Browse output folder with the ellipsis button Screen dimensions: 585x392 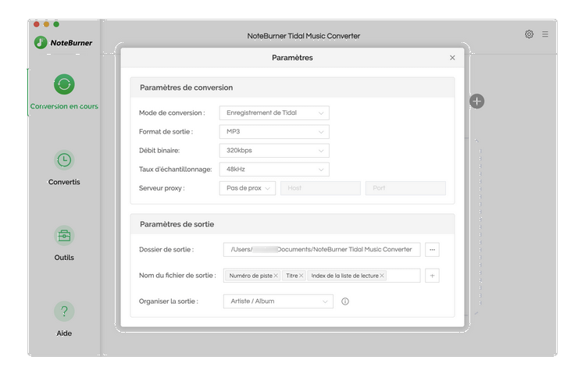[432, 250]
